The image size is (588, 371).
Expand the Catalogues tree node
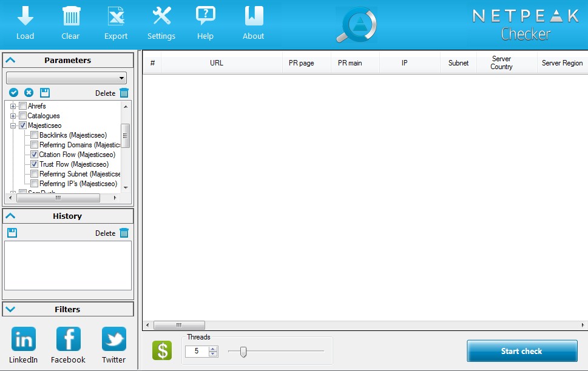13,116
